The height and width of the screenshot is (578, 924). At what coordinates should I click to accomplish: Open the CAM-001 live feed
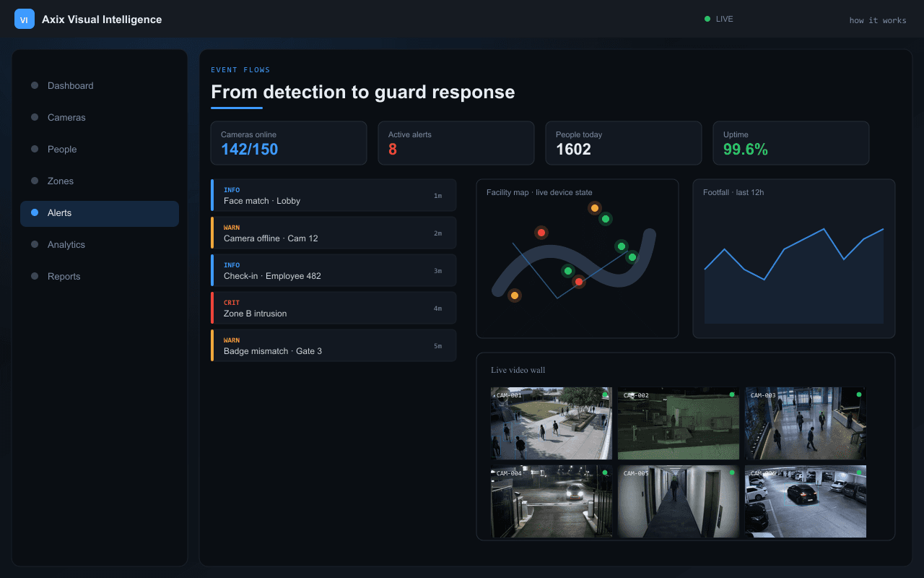552,423
